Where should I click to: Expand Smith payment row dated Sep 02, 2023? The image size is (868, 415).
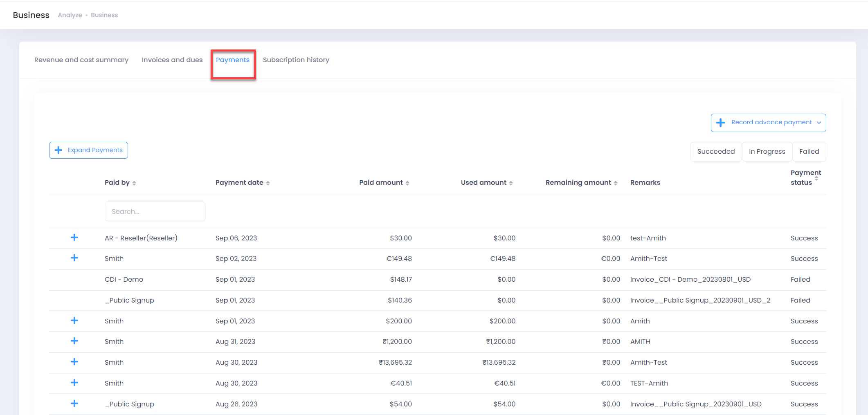click(74, 258)
